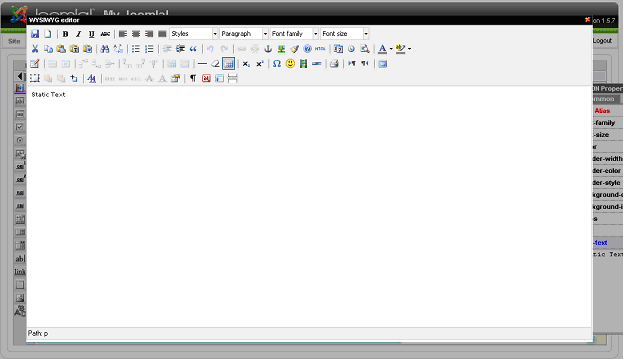The image size is (624, 360).
Task: Click the Cut scissors icon
Action: coord(35,49)
